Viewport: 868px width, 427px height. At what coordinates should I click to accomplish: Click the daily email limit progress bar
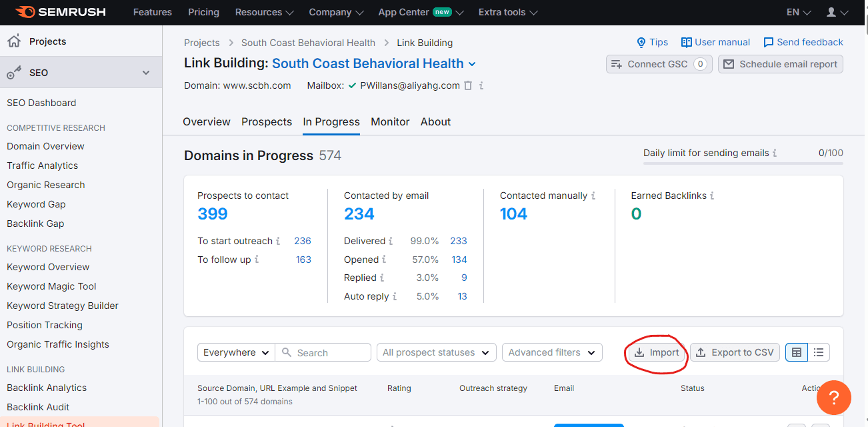pyautogui.click(x=743, y=163)
